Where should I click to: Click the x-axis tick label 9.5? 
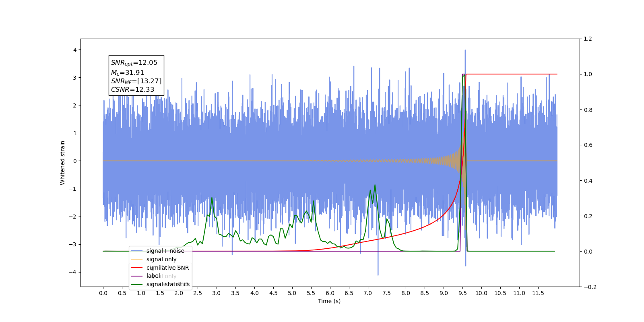point(462,293)
